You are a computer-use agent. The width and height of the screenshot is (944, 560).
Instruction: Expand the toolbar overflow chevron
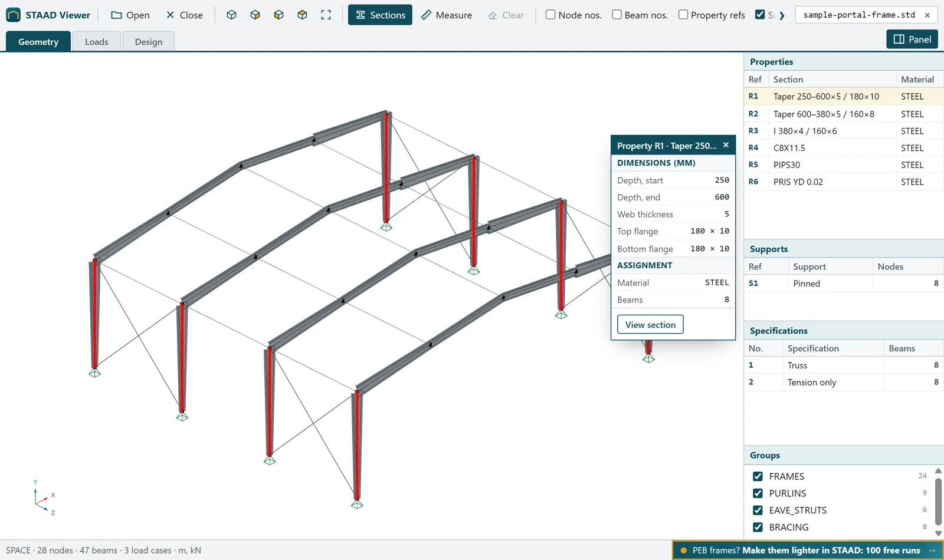pyautogui.click(x=782, y=15)
